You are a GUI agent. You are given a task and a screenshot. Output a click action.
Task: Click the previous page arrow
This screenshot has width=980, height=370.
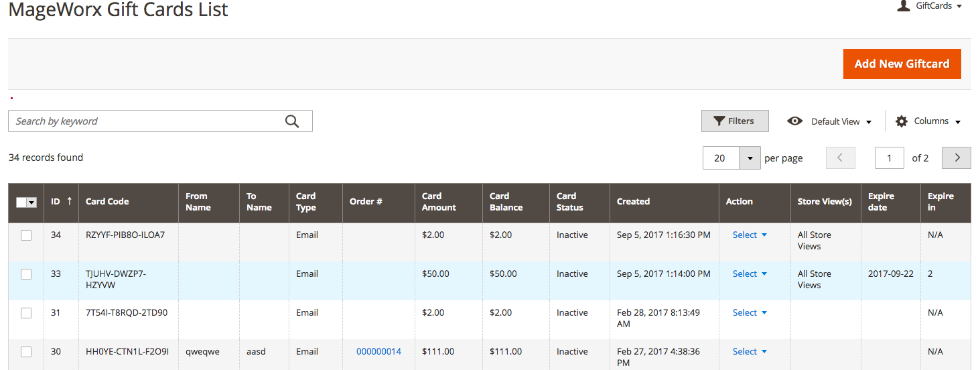click(x=841, y=158)
